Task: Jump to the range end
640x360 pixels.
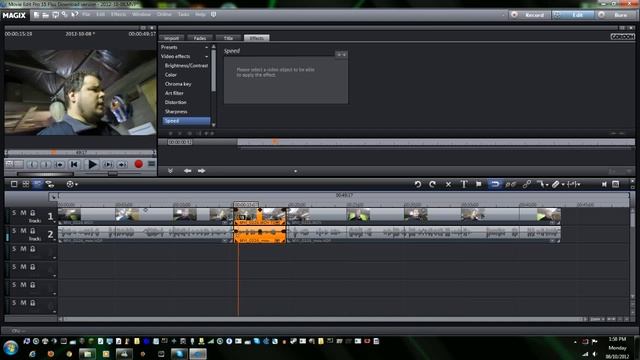Action: [x=122, y=164]
